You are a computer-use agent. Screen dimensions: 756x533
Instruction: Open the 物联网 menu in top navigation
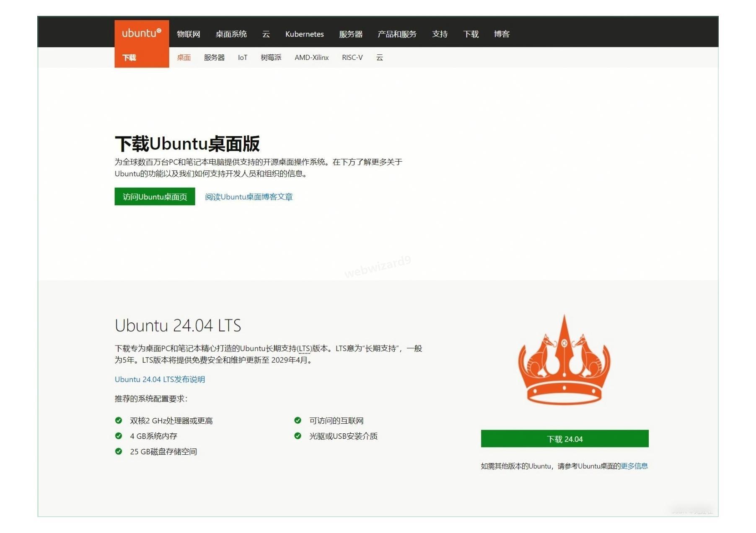coord(189,34)
